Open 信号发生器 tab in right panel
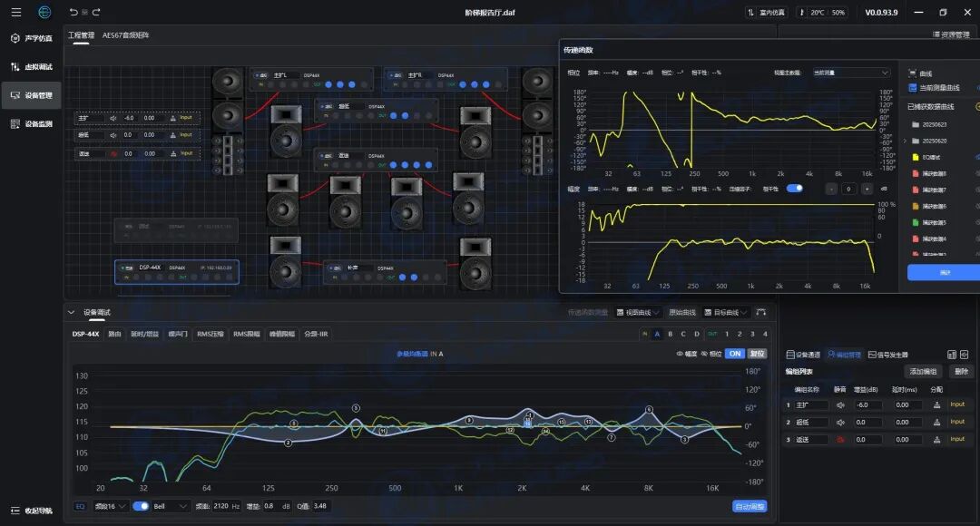 click(888, 355)
